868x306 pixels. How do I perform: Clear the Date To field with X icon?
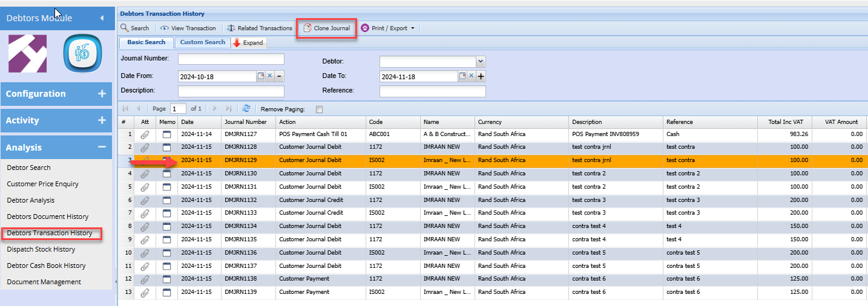(471, 76)
